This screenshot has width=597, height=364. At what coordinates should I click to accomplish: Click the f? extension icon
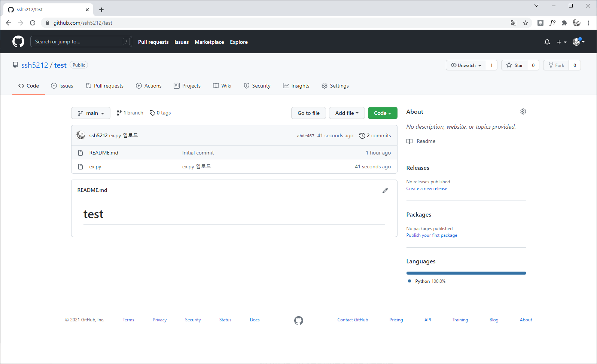(x=552, y=23)
